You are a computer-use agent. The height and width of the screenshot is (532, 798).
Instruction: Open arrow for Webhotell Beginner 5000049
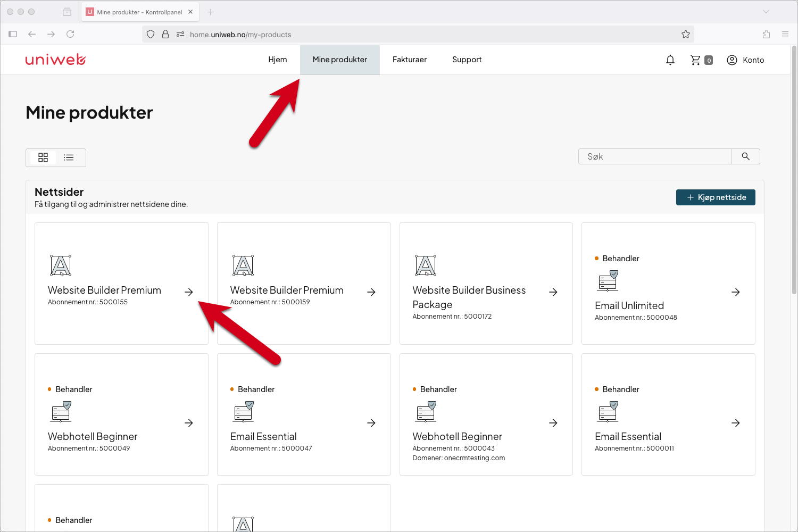tap(189, 423)
